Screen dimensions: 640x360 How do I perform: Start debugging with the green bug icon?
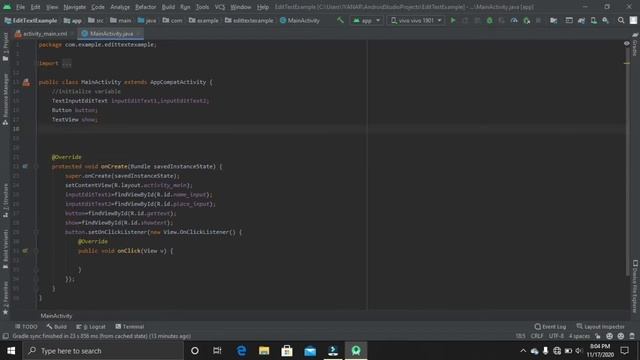pos(489,20)
